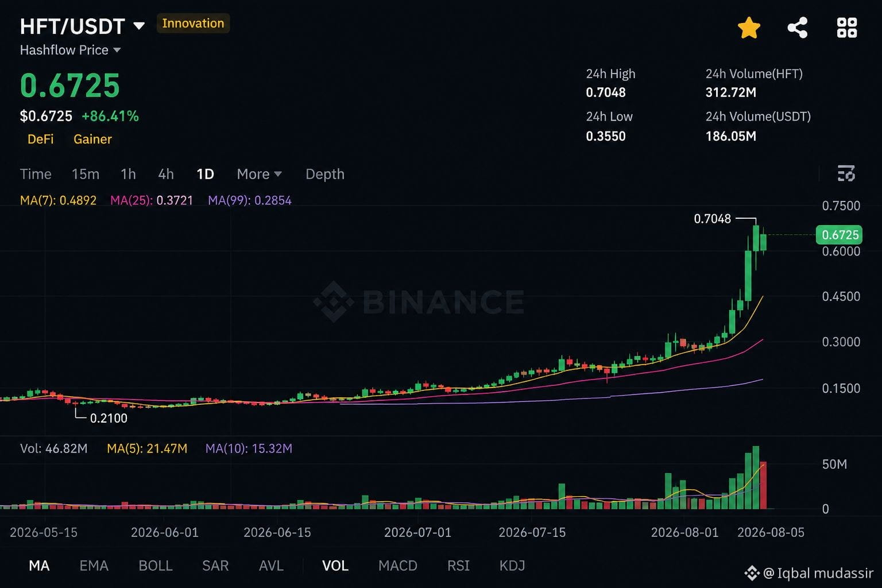Click the +86.41% change value
The image size is (882, 588).
click(x=110, y=116)
